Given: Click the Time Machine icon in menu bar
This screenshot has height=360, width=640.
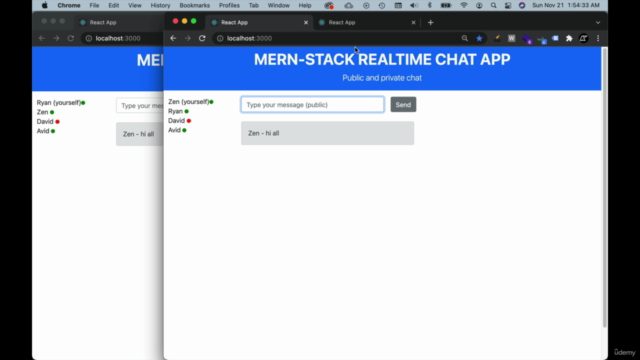Looking at the screenshot, I should point(382,5).
